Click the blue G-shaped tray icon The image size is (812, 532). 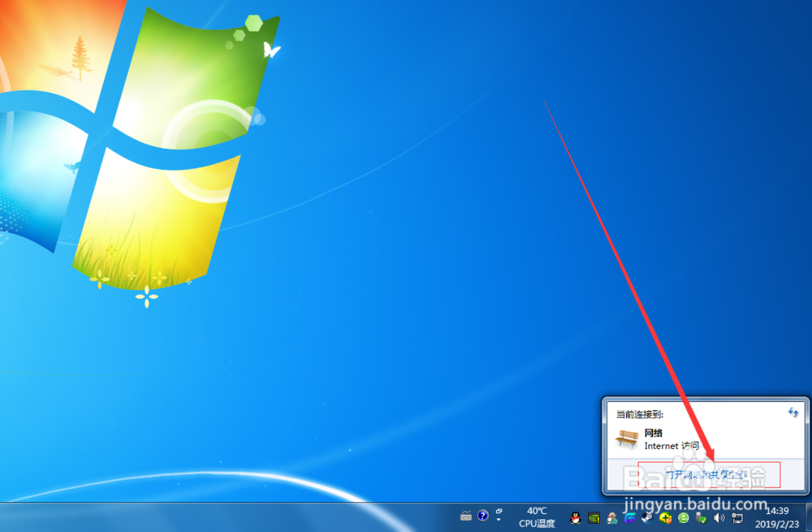[x=630, y=517]
